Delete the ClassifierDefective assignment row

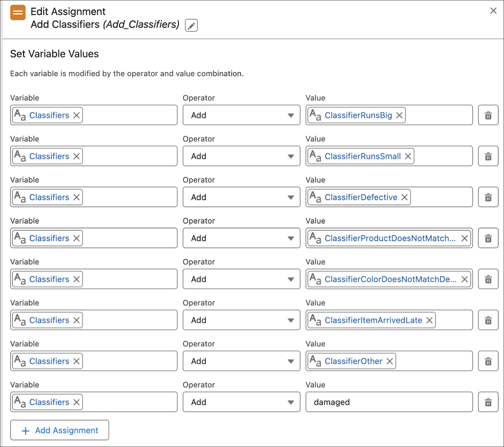point(488,197)
